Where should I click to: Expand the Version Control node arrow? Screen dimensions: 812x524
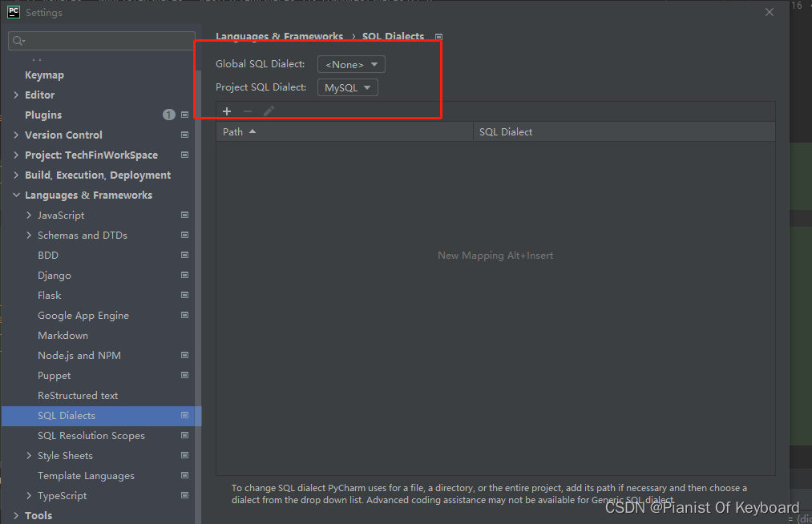[16, 135]
